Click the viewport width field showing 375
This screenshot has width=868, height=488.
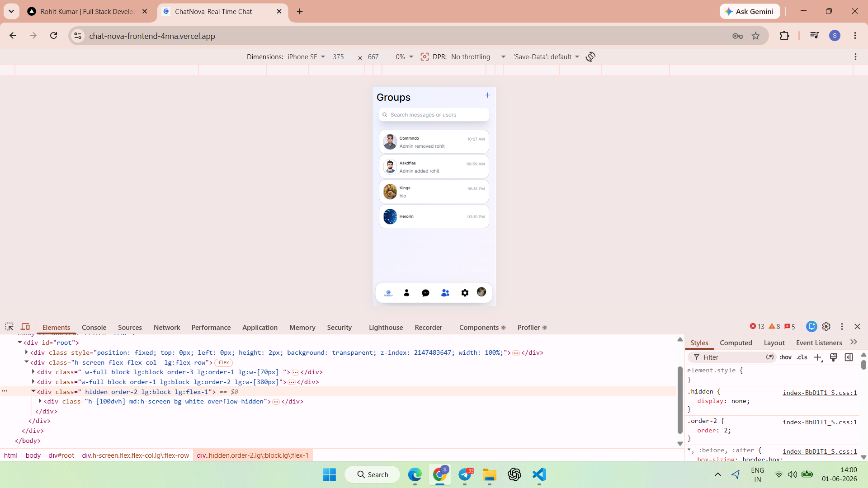click(x=339, y=56)
